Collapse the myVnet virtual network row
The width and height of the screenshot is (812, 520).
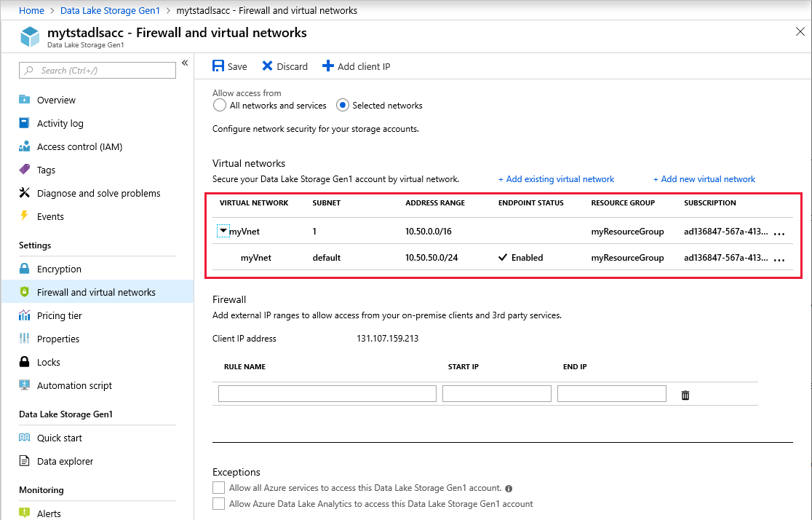click(x=223, y=231)
